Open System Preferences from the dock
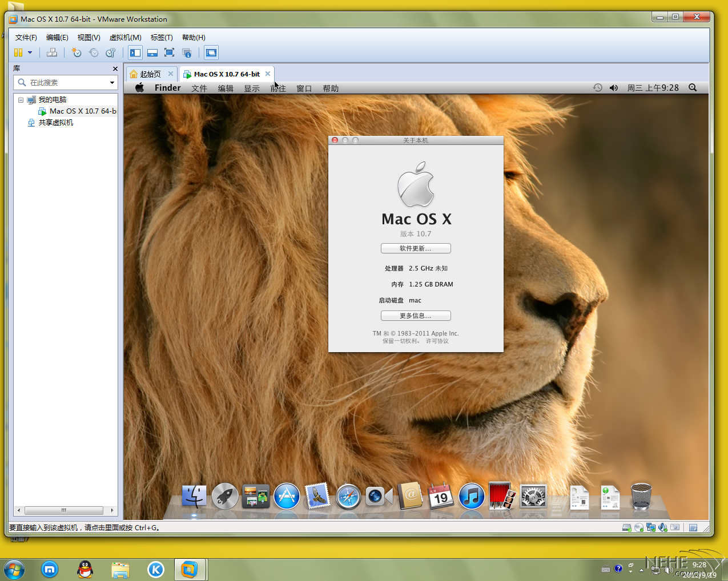Viewport: 728px width, 581px height. pyautogui.click(x=533, y=497)
